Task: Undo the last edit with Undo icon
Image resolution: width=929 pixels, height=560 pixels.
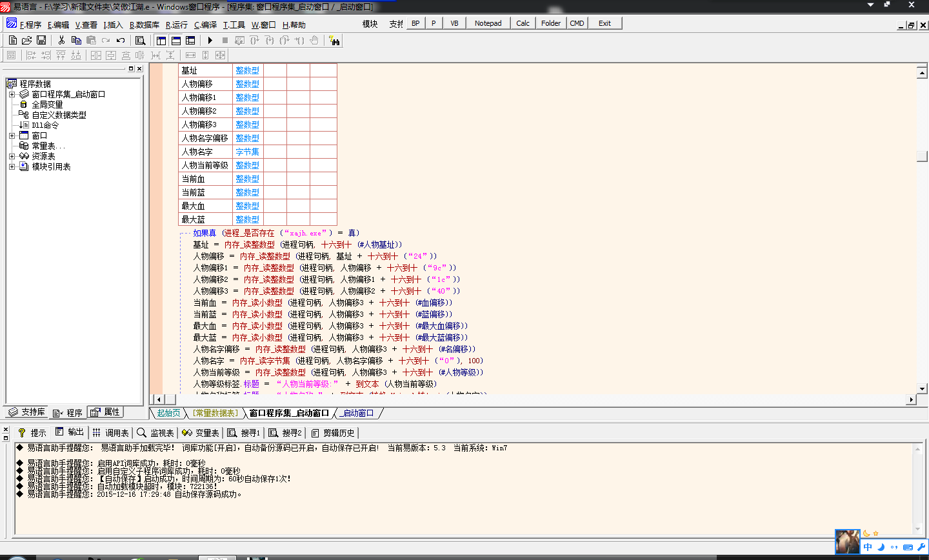Action: click(121, 40)
